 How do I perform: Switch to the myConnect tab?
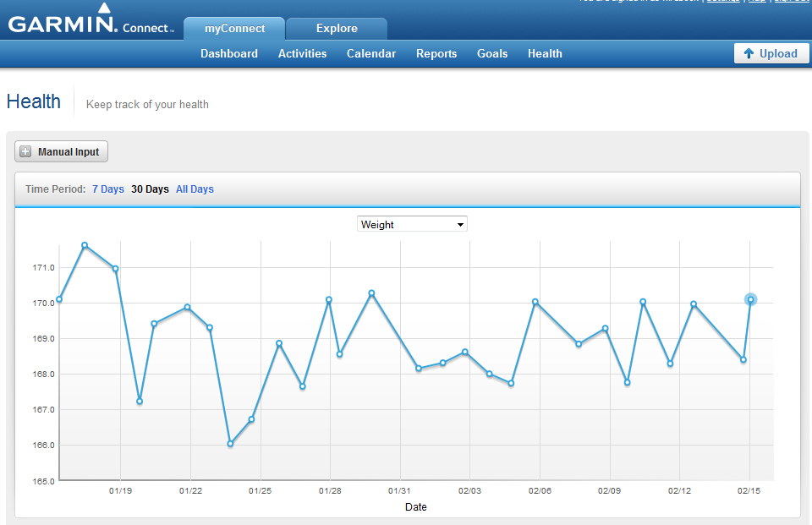click(234, 29)
